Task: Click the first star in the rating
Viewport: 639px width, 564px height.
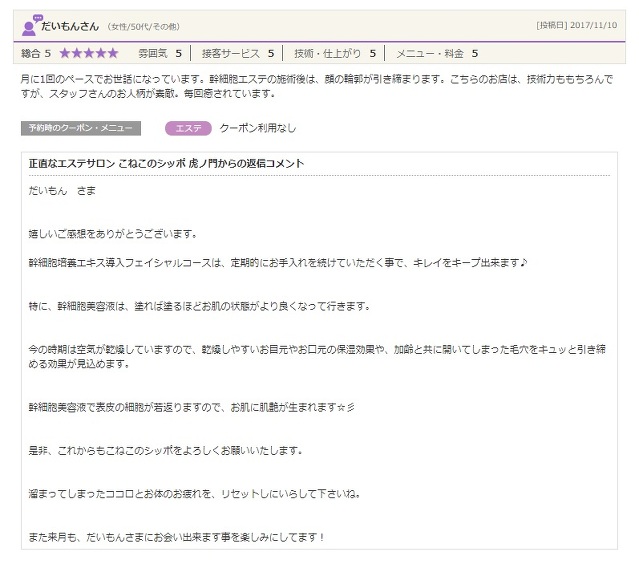Action: 65,53
